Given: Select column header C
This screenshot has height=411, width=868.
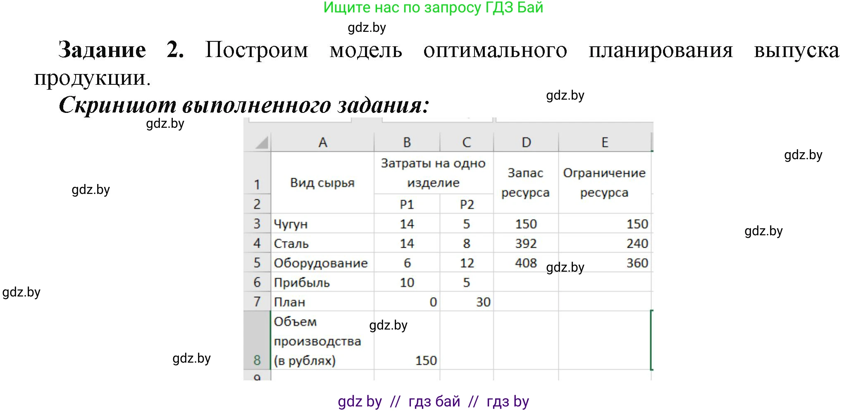Looking at the screenshot, I should coord(466,142).
